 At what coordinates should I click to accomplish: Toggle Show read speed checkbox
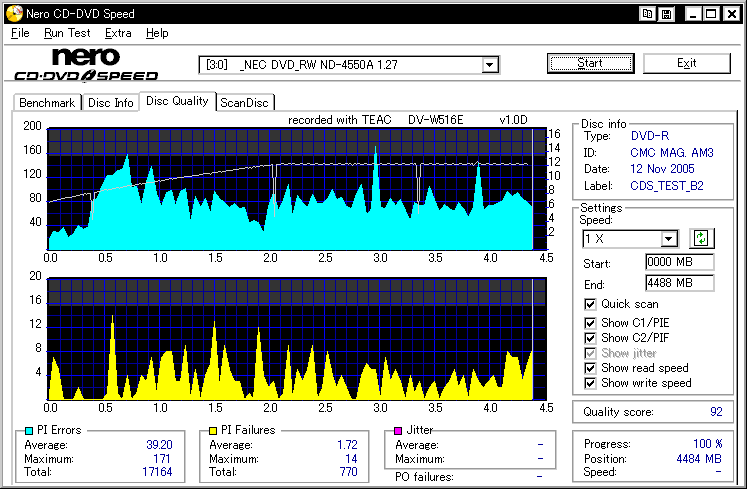[590, 368]
